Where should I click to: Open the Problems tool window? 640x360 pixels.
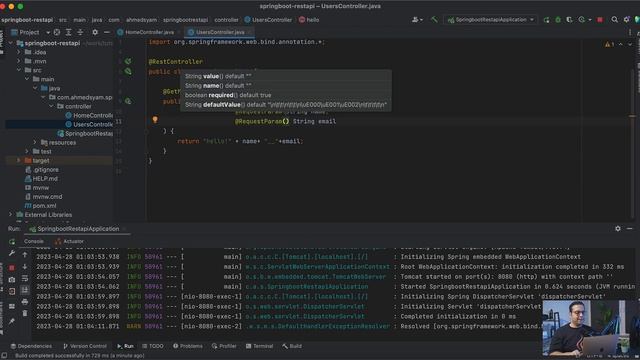tap(187, 346)
